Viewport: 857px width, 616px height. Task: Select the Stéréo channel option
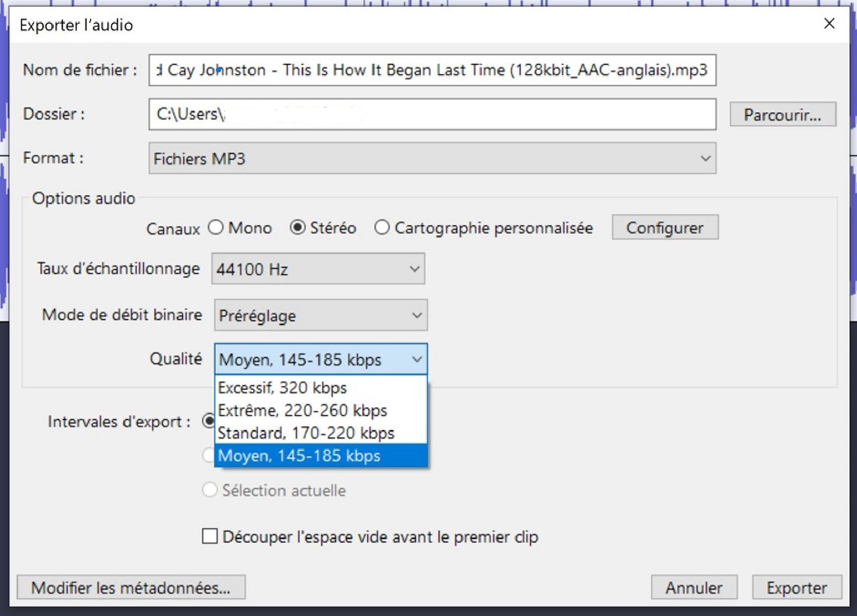(297, 228)
